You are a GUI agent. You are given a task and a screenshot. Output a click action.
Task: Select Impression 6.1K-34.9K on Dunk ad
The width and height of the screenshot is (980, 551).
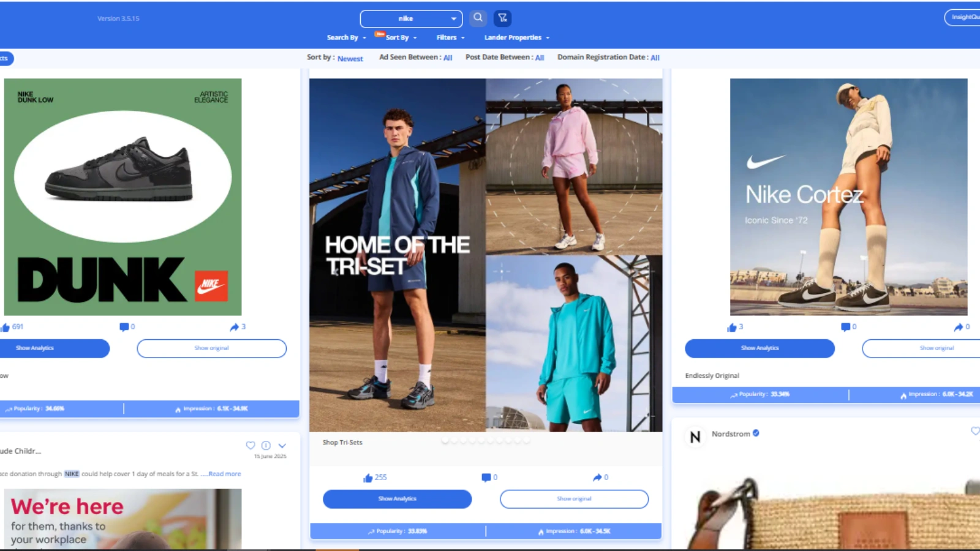pyautogui.click(x=211, y=408)
